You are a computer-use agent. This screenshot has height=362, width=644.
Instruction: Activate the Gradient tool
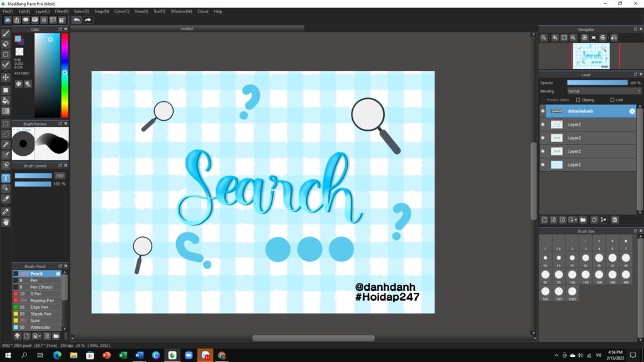6,111
